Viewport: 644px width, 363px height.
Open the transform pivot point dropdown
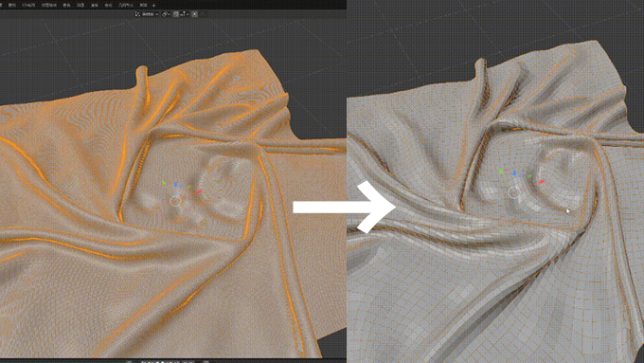(166, 14)
